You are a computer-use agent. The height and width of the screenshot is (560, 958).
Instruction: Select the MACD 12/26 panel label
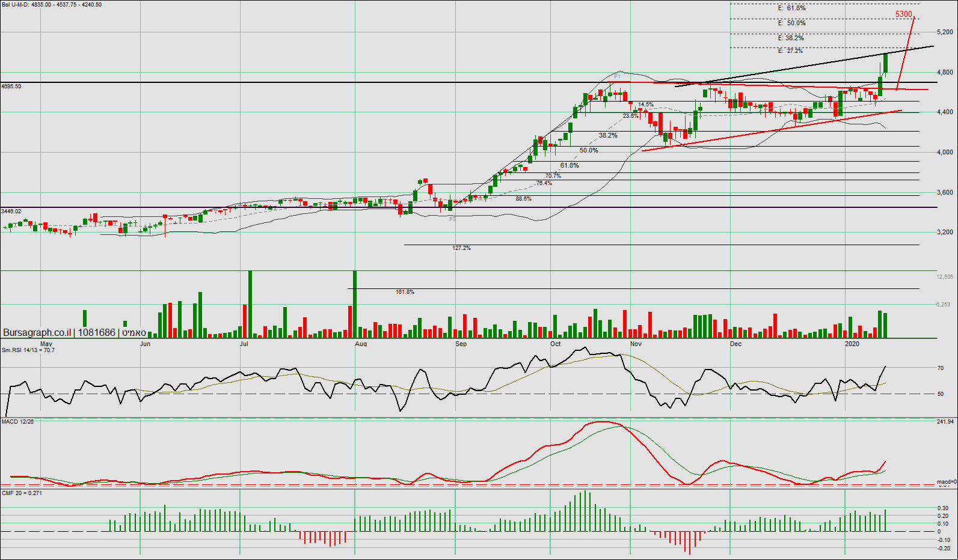(18, 422)
